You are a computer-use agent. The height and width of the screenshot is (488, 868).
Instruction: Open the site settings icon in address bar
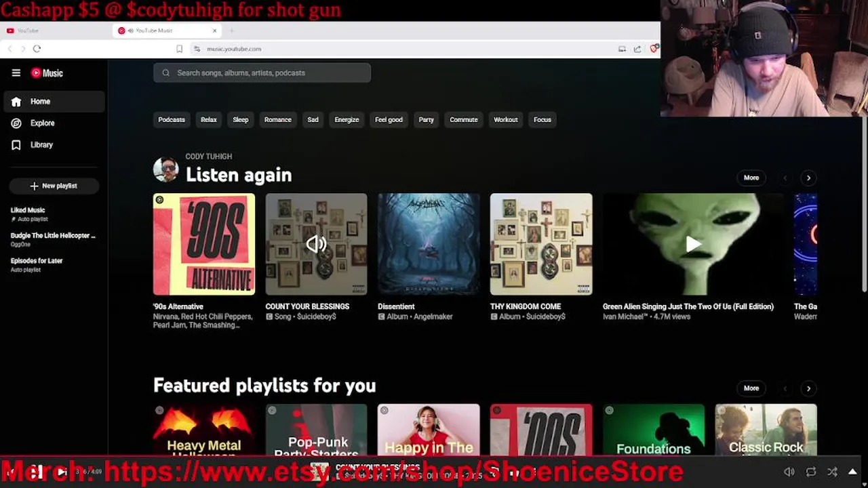(197, 49)
